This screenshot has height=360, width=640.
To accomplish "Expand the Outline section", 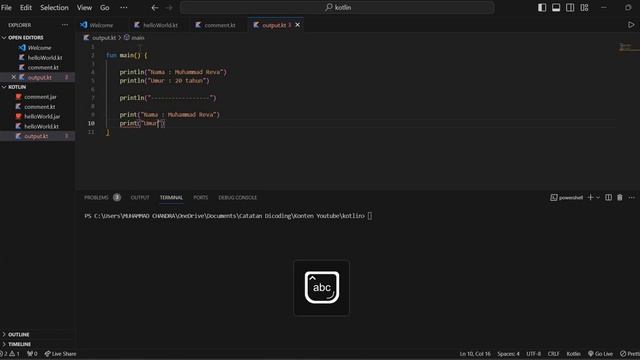I will pyautogui.click(x=18, y=334).
